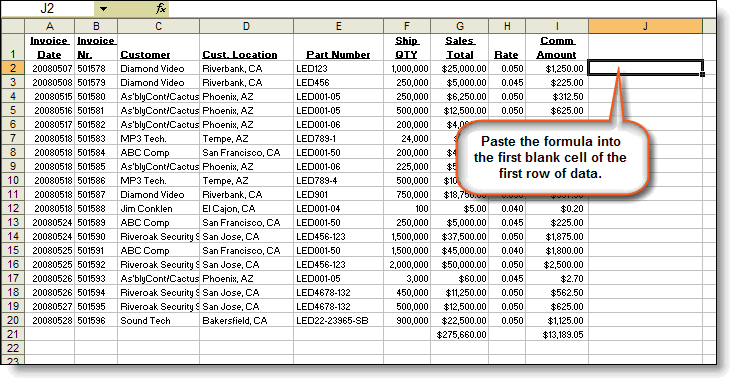The image size is (733, 381).
Task: Select the entire sheet via corner box
Action: click(x=13, y=26)
